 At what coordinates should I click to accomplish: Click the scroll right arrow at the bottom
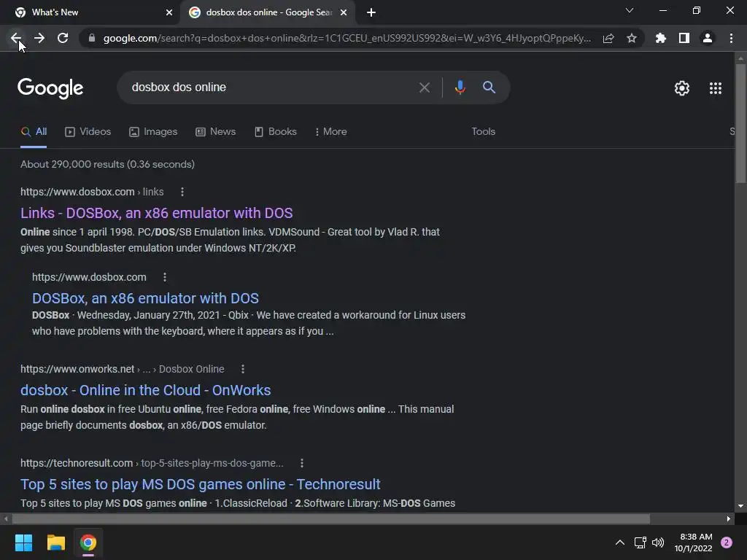729,518
